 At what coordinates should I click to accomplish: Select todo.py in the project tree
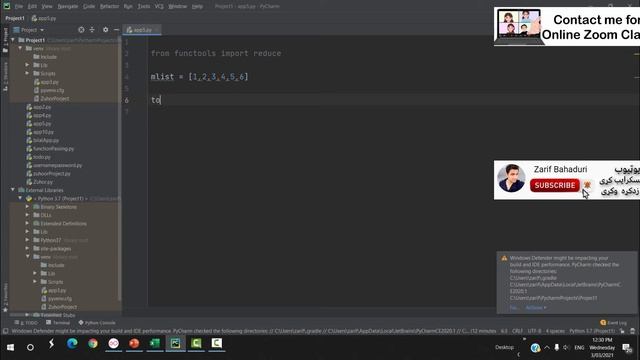(39, 157)
